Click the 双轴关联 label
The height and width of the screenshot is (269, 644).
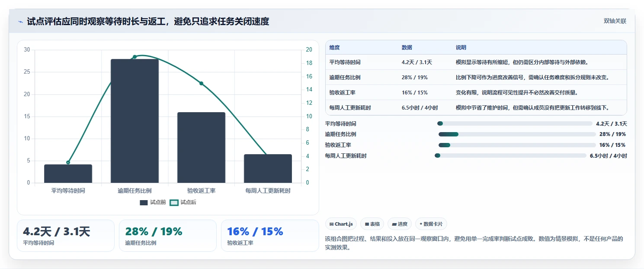click(x=615, y=21)
